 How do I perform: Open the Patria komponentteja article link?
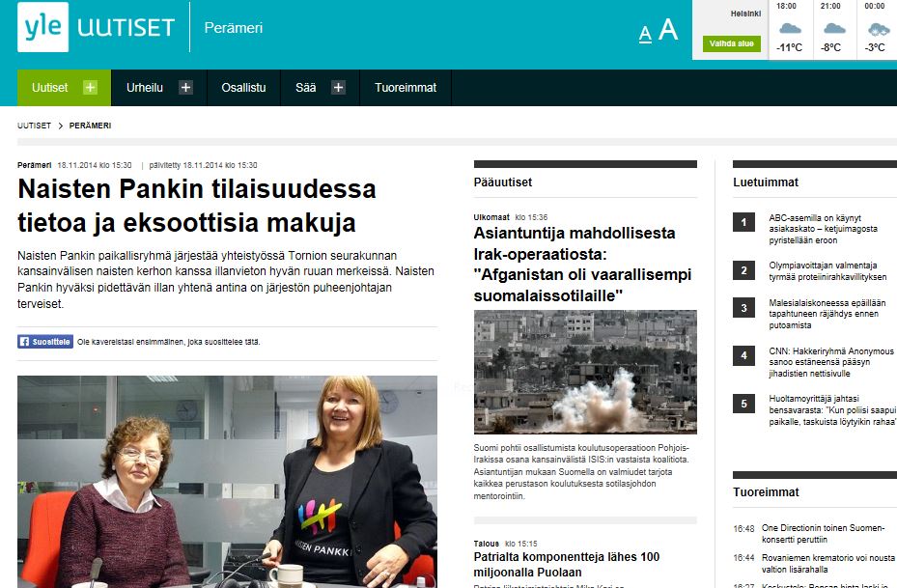point(567,564)
